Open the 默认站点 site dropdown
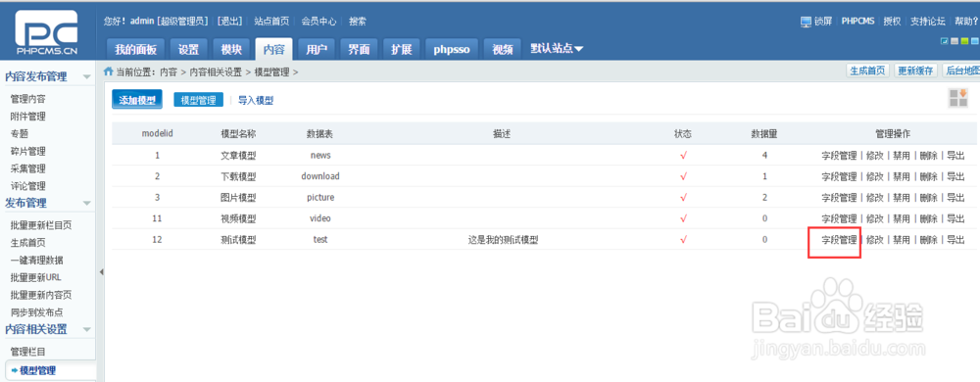 pyautogui.click(x=557, y=49)
